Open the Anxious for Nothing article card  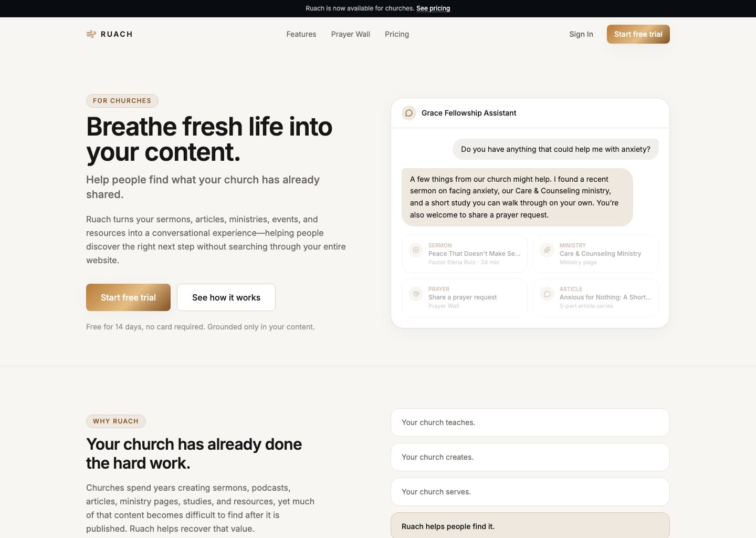click(596, 297)
